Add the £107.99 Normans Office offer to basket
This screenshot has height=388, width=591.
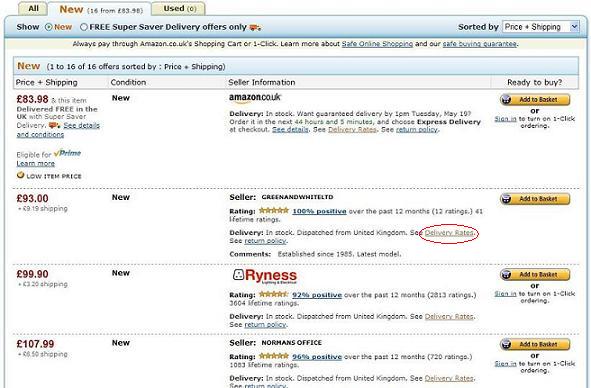tap(535, 344)
